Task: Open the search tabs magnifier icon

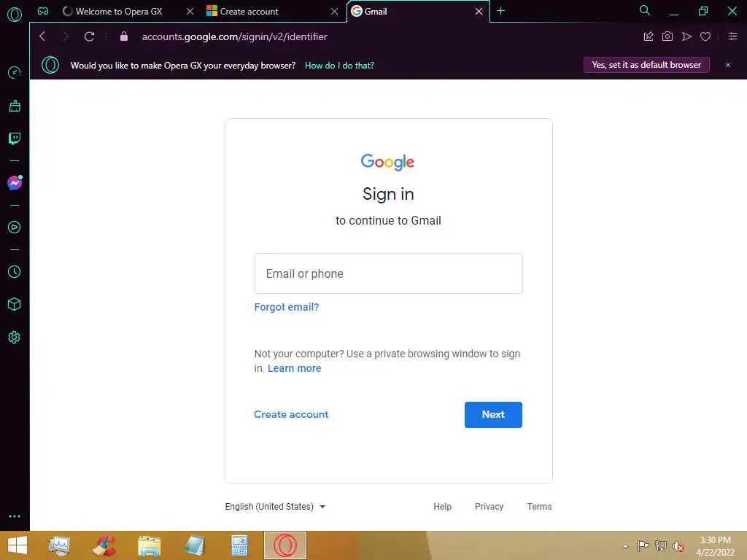Action: 645,10
